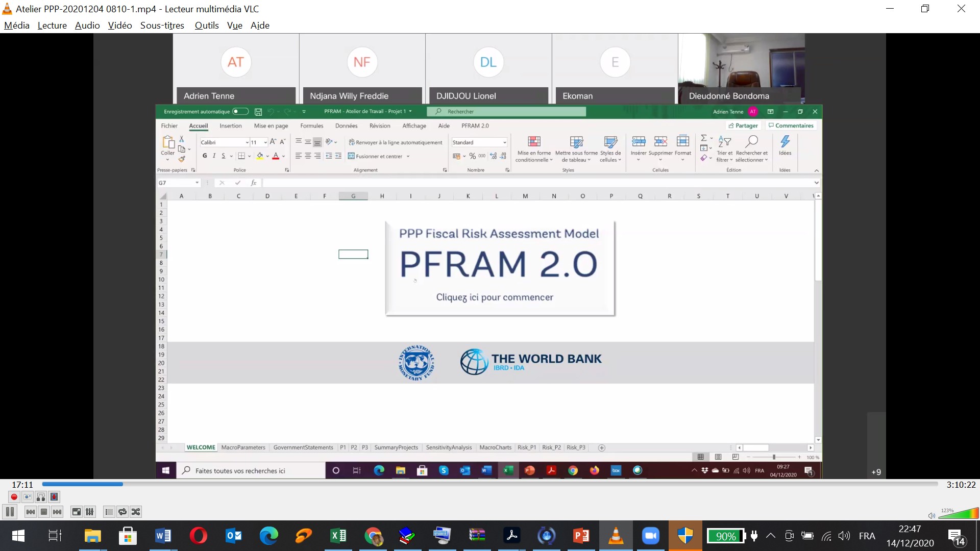
Task: Click the percent style icon
Action: point(473,156)
